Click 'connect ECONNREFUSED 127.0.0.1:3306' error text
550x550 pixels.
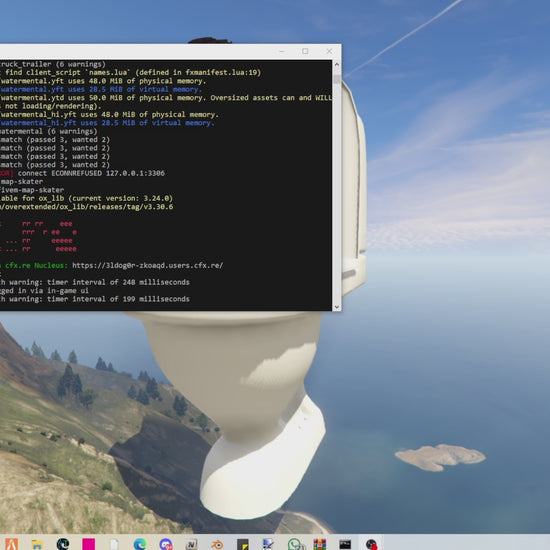tap(91, 173)
